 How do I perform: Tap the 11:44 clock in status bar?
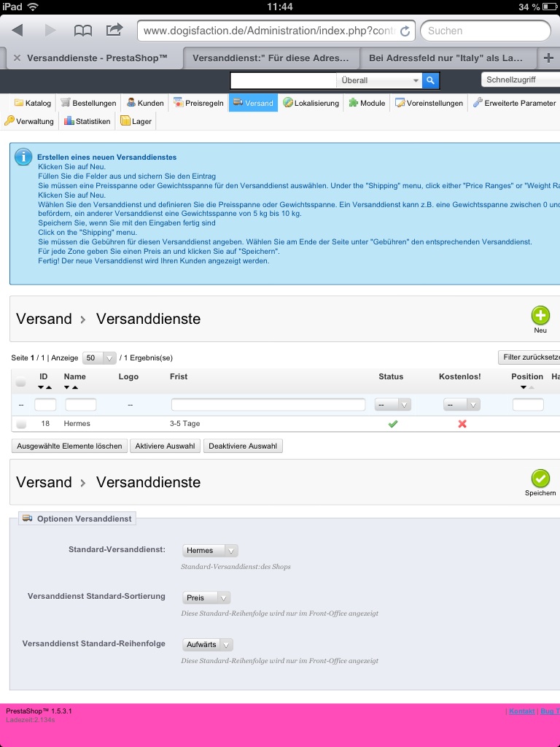(279, 7)
